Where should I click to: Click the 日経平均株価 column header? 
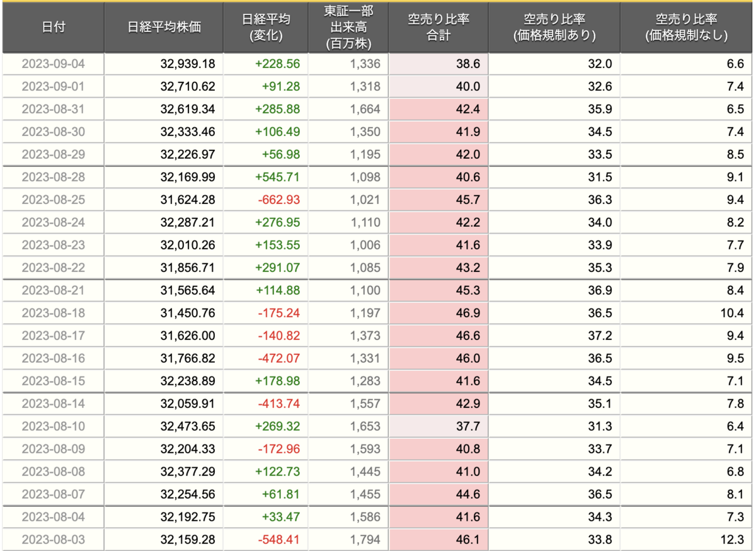pyautogui.click(x=164, y=28)
